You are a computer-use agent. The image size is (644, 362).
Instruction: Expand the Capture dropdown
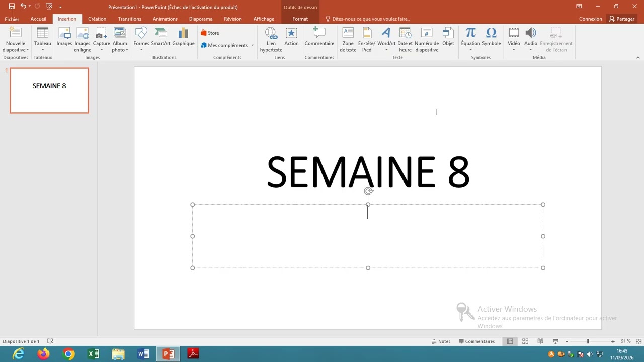click(101, 46)
